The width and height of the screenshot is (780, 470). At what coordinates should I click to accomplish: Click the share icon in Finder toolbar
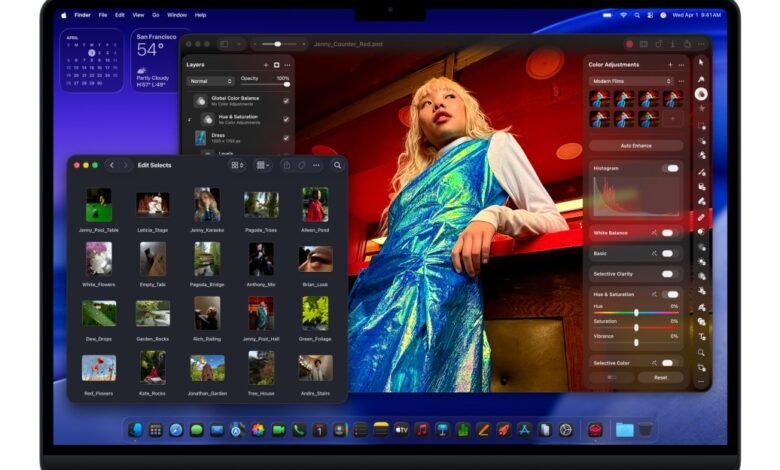287,165
